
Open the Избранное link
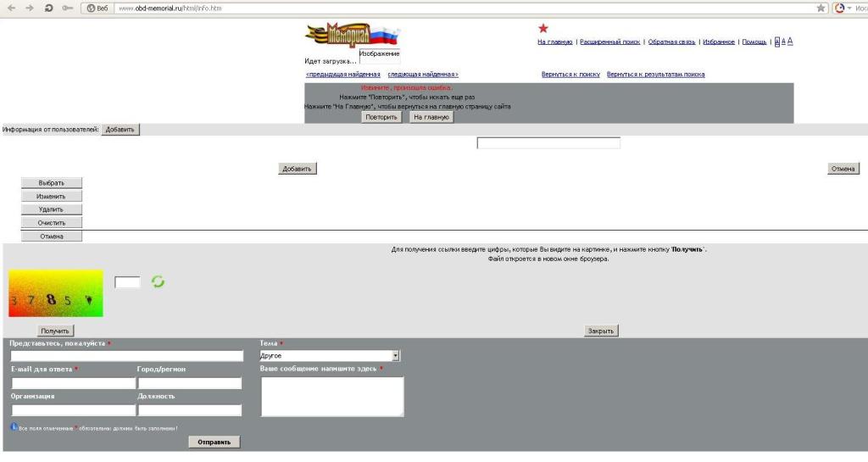(x=719, y=42)
